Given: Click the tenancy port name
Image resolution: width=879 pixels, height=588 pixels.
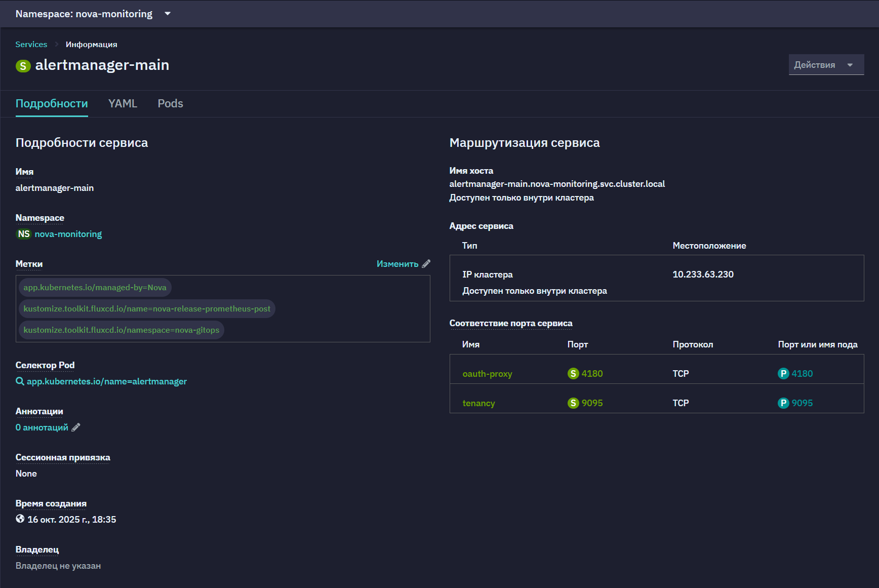Looking at the screenshot, I should (x=478, y=403).
